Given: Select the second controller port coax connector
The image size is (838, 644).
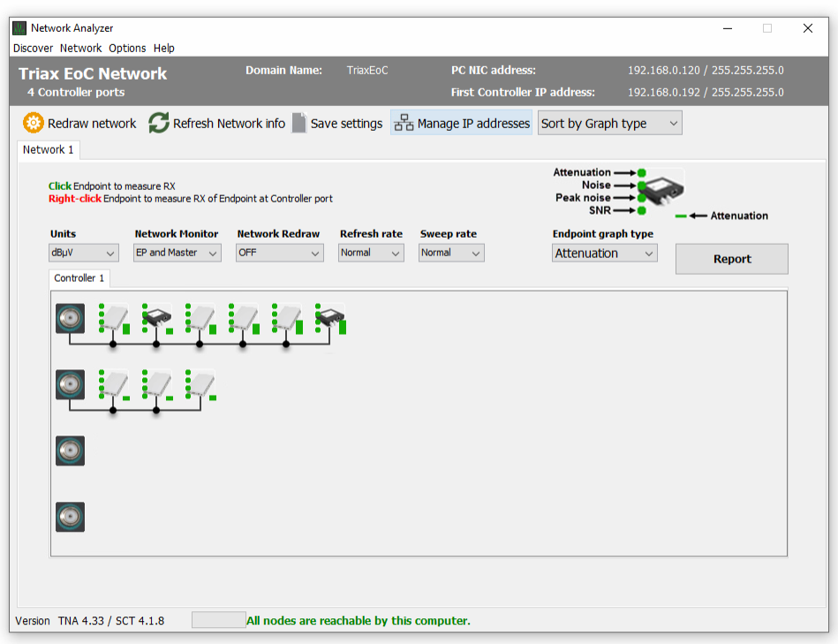Looking at the screenshot, I should click(x=70, y=384).
